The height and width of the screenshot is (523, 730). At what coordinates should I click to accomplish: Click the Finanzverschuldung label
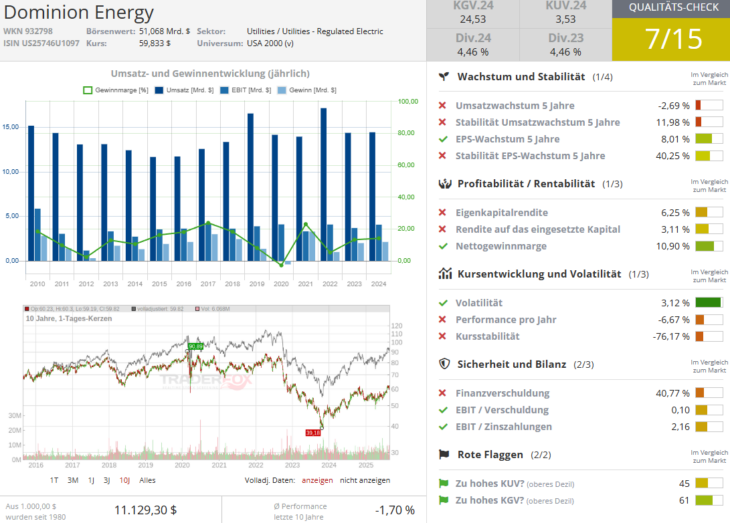tap(502, 394)
